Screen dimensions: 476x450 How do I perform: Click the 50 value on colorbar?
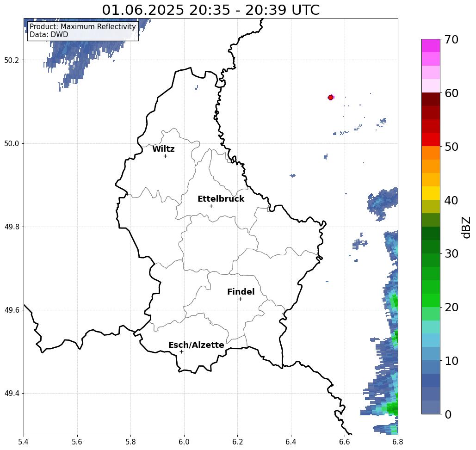451,147
